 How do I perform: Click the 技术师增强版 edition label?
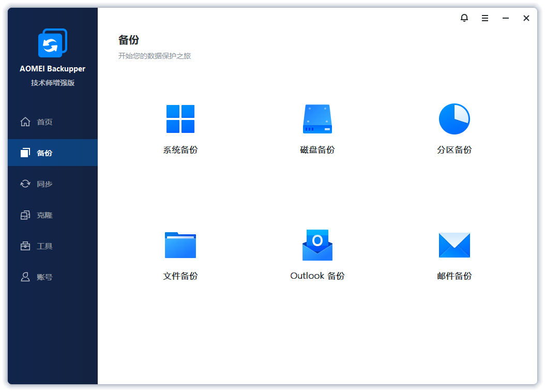tap(52, 82)
